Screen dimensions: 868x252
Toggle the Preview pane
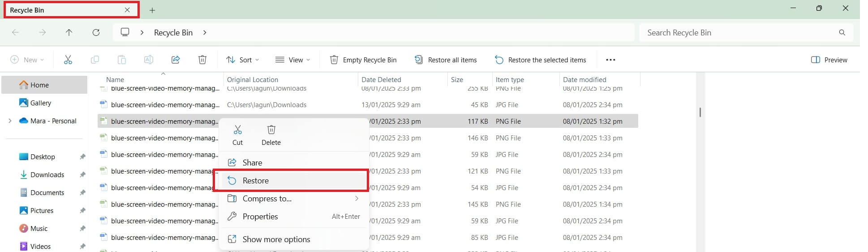coord(829,60)
